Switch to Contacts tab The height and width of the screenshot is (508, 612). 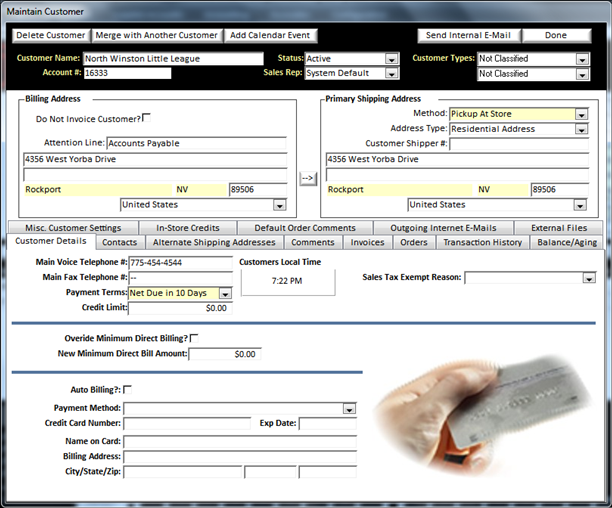(x=119, y=242)
